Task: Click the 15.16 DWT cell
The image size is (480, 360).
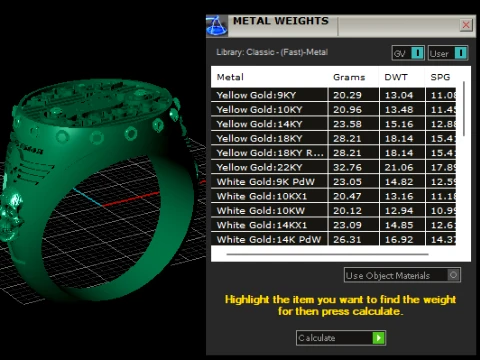Action: (x=402, y=124)
